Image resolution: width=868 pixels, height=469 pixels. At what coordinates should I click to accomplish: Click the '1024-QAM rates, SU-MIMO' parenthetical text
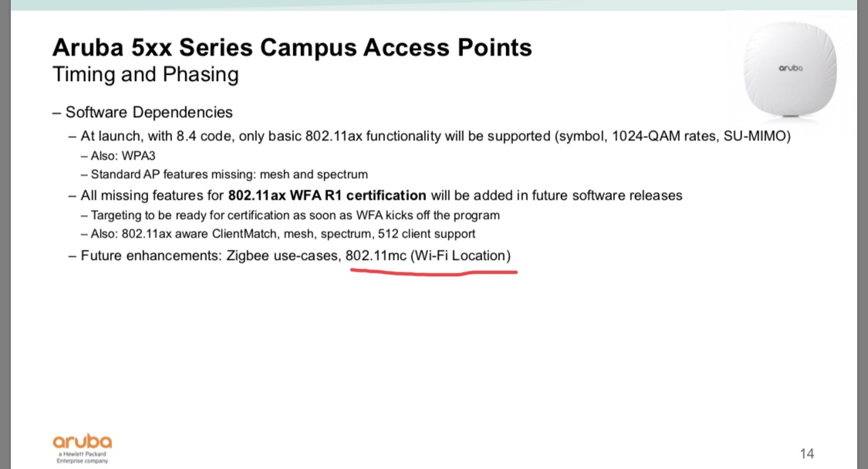(x=701, y=137)
